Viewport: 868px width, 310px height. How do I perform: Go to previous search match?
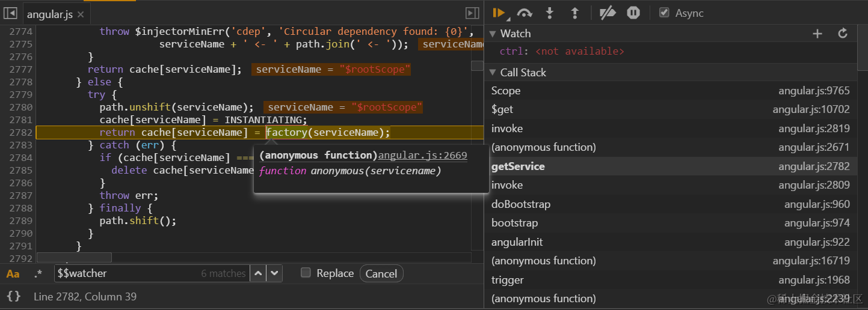(x=257, y=273)
